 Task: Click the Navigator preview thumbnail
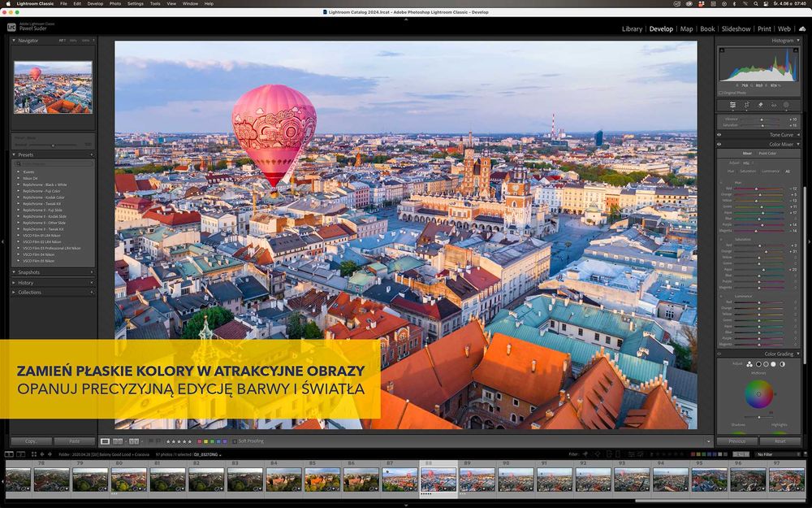point(53,87)
